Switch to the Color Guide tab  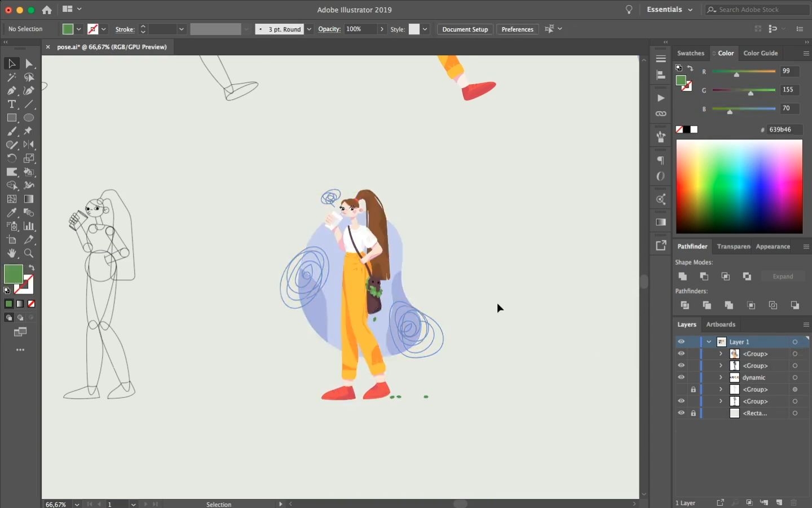[761, 53]
